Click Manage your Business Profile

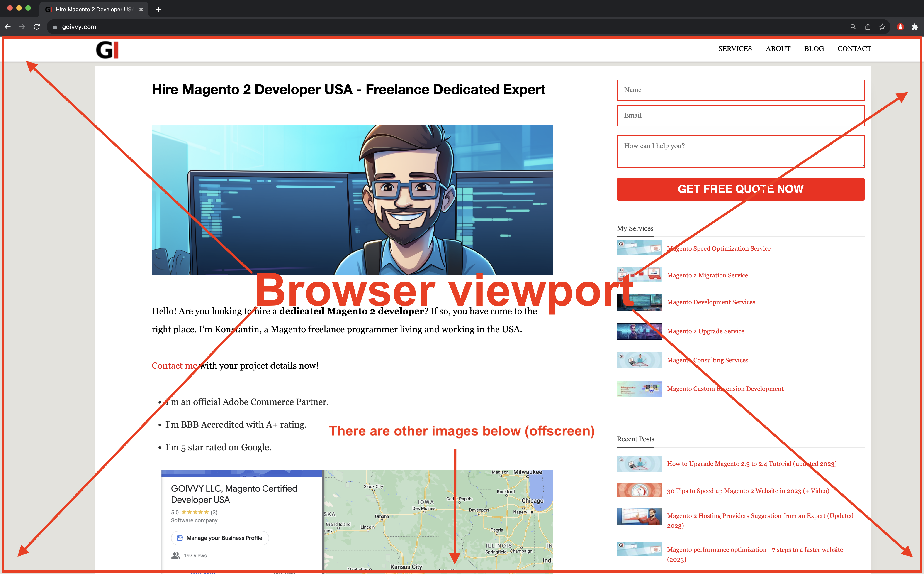click(219, 537)
